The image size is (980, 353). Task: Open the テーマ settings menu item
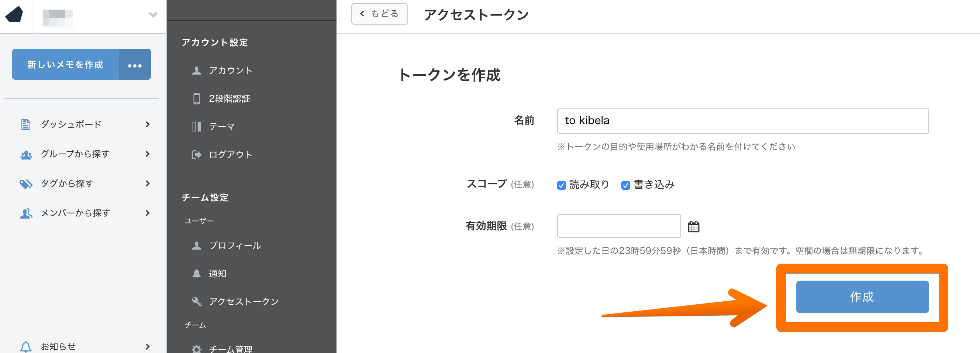point(221,126)
